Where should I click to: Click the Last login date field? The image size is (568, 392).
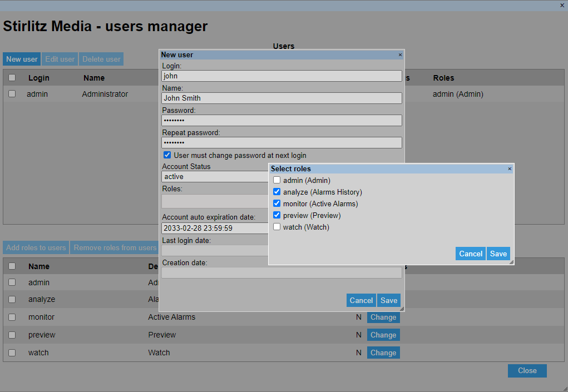(x=215, y=250)
